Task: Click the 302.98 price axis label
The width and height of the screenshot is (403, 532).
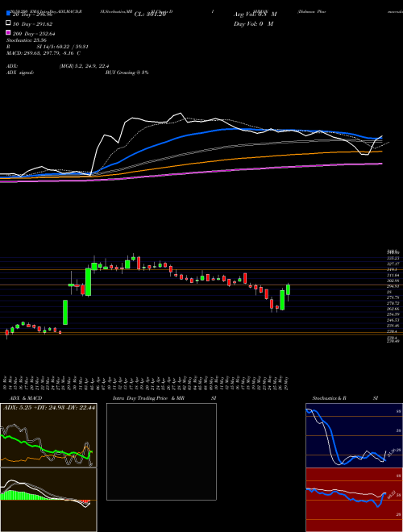Action: pyautogui.click(x=394, y=281)
